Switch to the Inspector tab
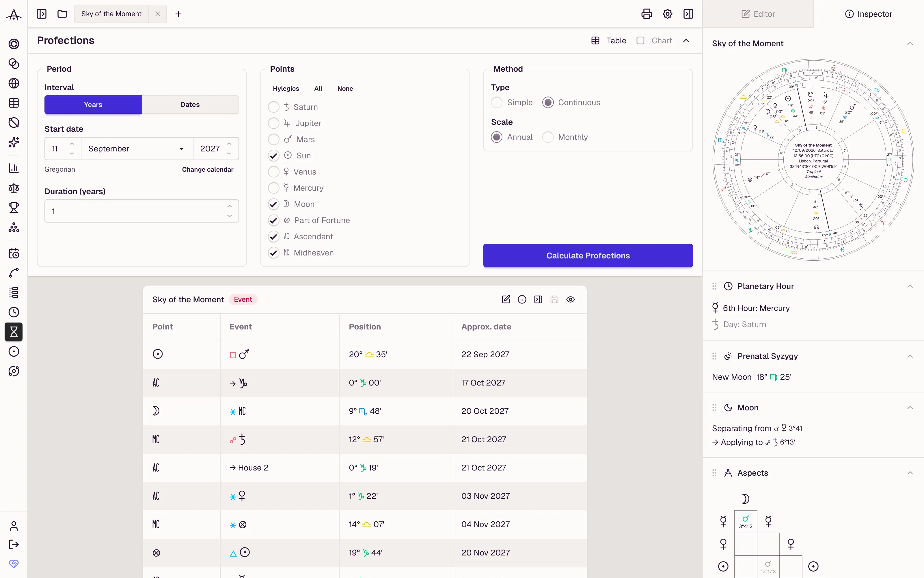924x578 pixels. 869,14
